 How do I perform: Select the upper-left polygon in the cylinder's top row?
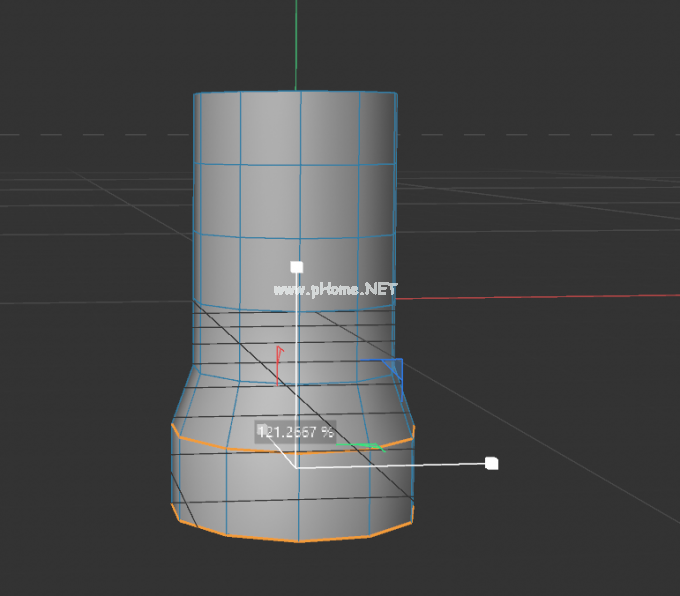[218, 129]
